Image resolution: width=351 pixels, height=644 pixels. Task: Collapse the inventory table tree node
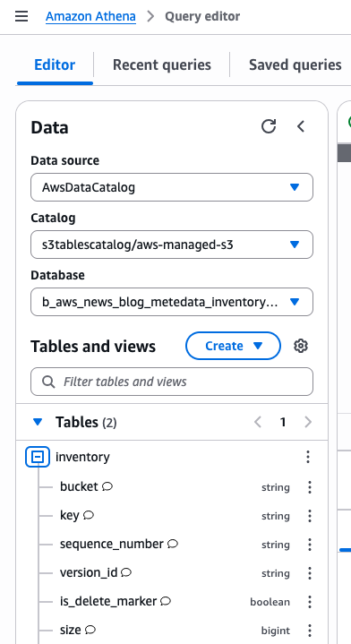pos(38,457)
